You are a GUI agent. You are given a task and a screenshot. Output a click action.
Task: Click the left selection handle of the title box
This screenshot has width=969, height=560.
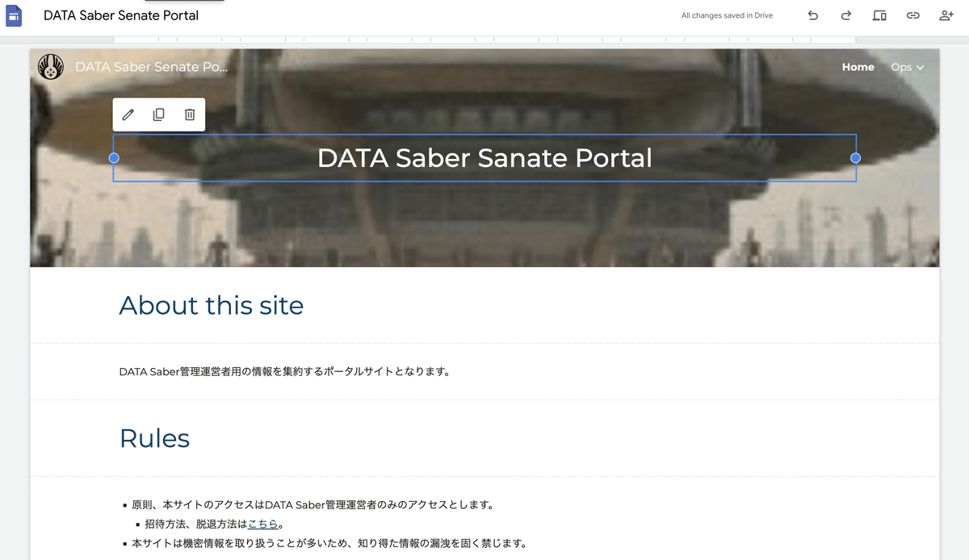click(114, 158)
